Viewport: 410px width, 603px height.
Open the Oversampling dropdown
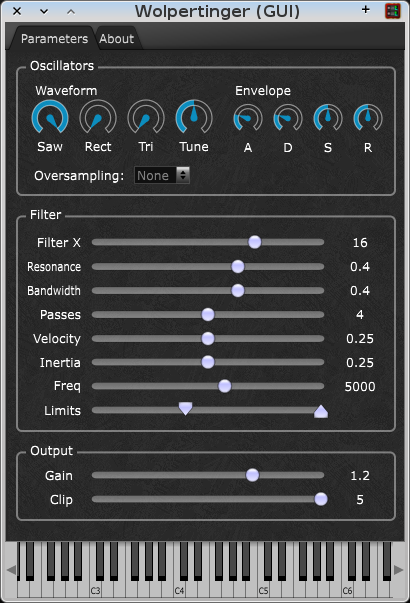coord(162,175)
